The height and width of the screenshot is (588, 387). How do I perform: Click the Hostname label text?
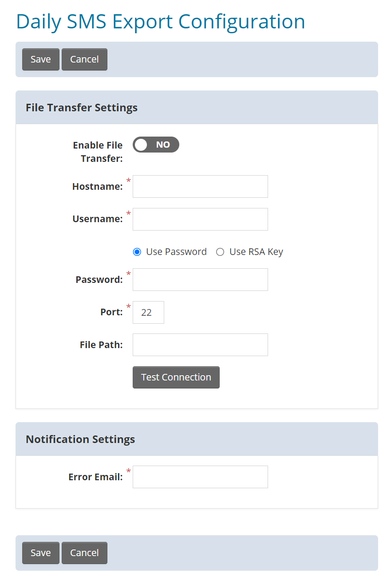pyautogui.click(x=97, y=187)
